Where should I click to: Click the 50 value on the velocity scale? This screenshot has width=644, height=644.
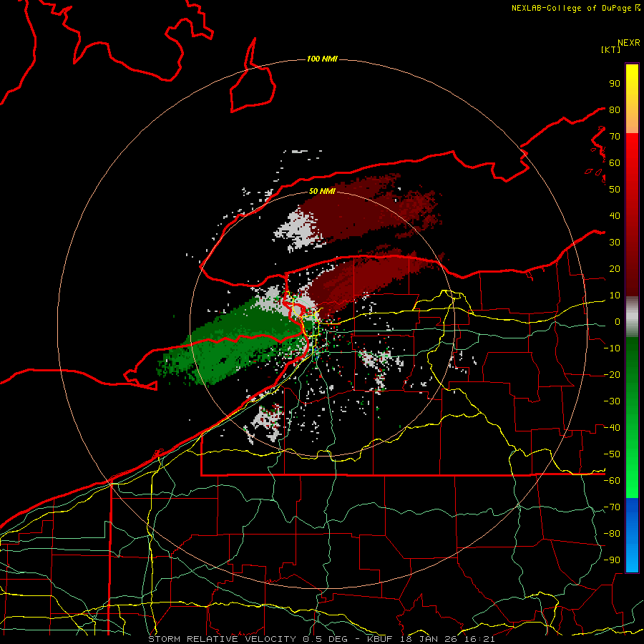[x=615, y=190]
